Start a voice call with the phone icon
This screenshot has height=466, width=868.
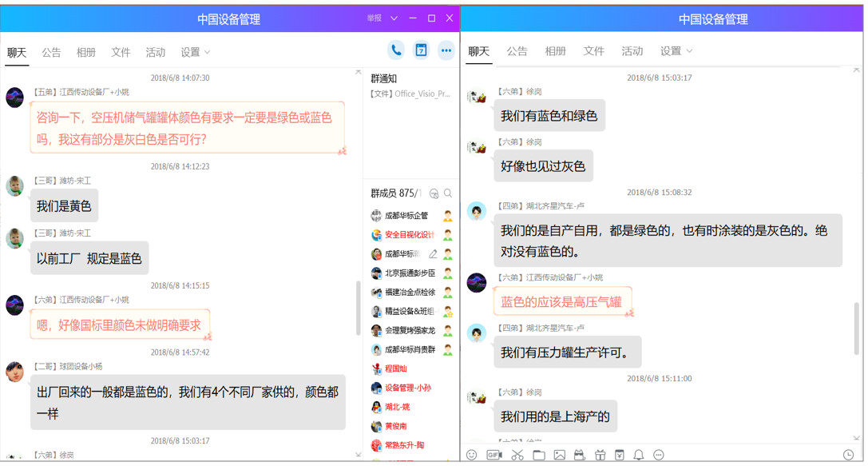(x=395, y=50)
